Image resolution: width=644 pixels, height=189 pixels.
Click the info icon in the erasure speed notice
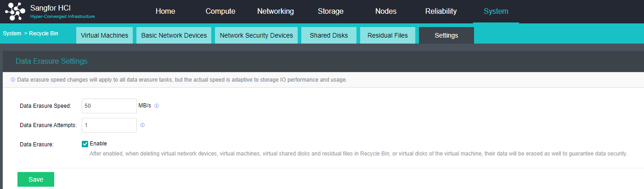pyautogui.click(x=13, y=80)
